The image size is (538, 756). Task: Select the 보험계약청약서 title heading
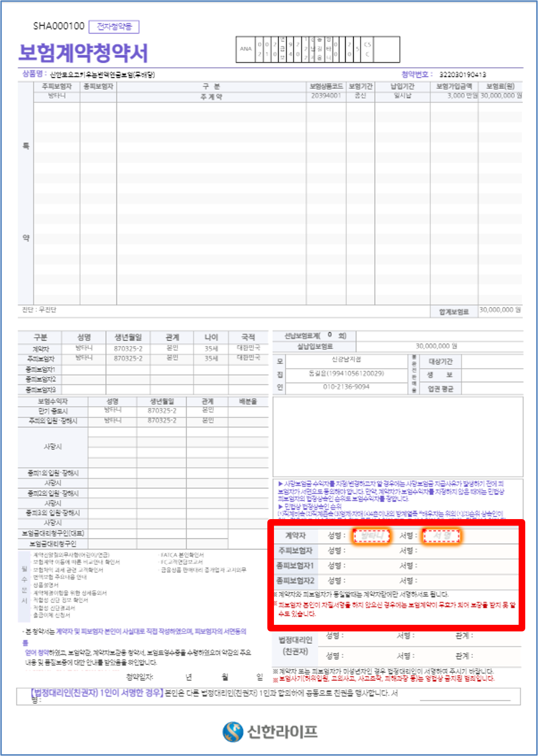pyautogui.click(x=83, y=52)
